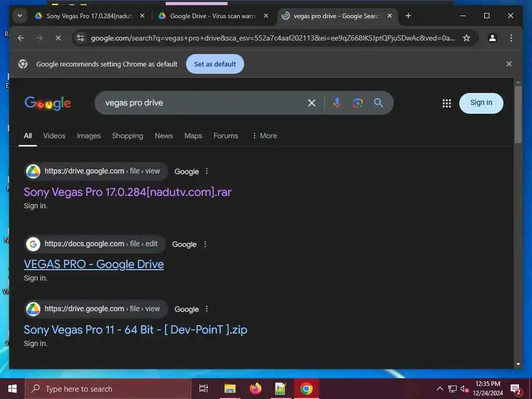Click the Google favicon of docs.google.com result
Viewport: 532px width, 399px height.
pyautogui.click(x=33, y=244)
